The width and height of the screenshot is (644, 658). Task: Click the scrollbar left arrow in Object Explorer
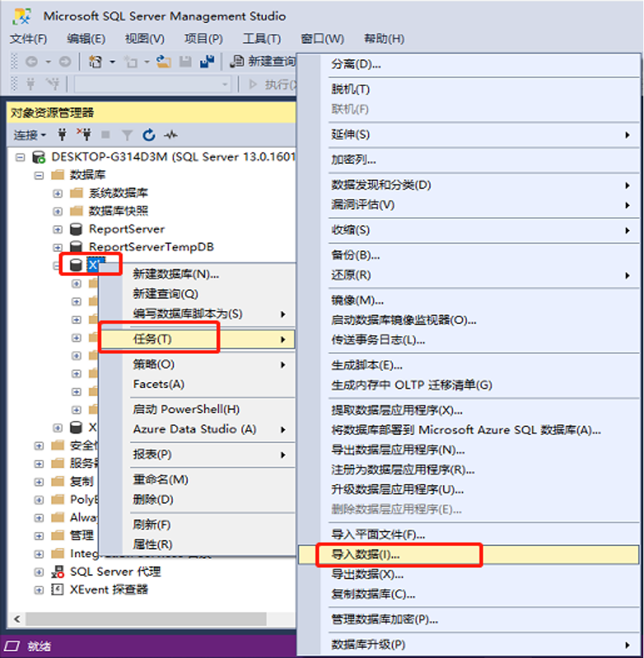click(x=17, y=619)
